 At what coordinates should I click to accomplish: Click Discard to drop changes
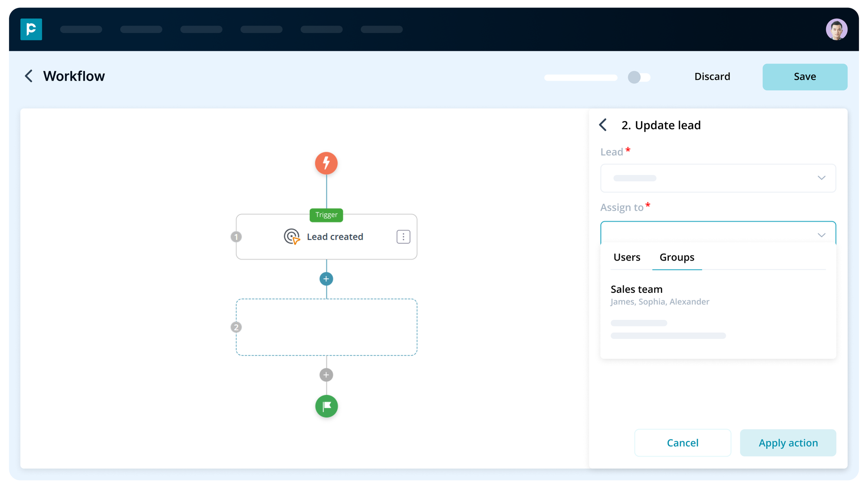(x=712, y=77)
